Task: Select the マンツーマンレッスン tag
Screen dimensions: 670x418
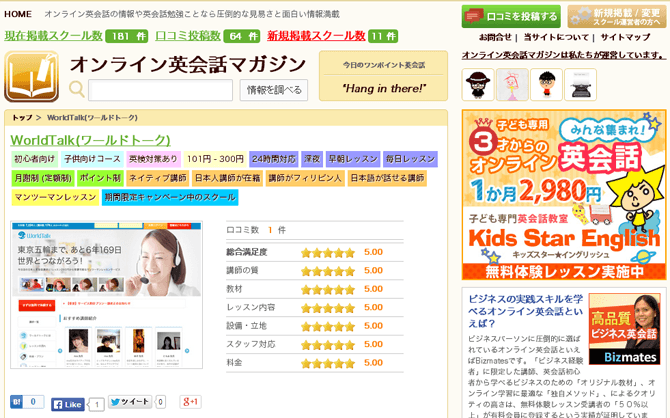Action: (55, 197)
